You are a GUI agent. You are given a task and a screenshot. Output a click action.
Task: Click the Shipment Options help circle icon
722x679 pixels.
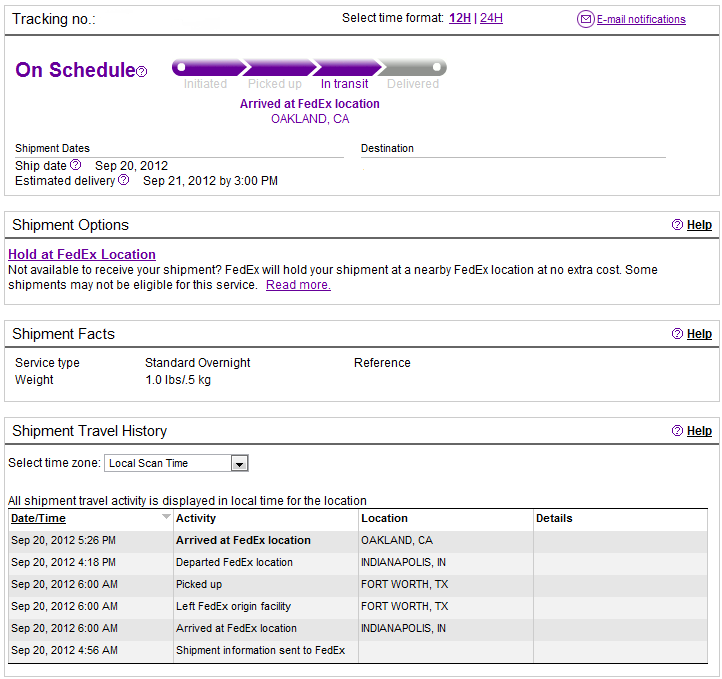677,225
